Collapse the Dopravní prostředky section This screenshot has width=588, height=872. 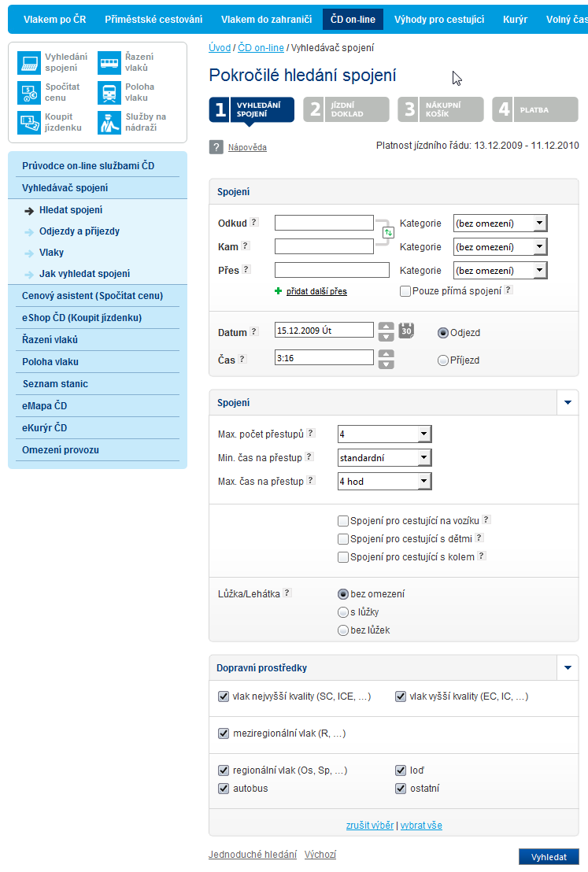click(x=568, y=668)
